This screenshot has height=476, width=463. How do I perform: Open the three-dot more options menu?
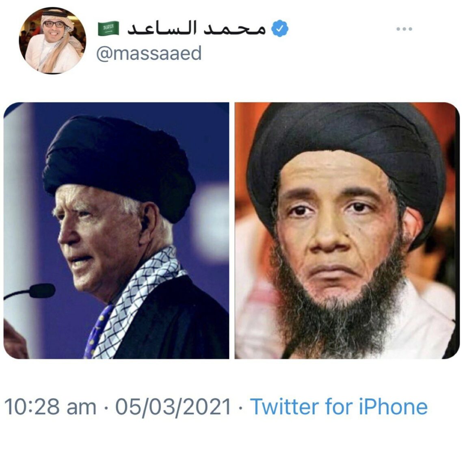coord(404,29)
